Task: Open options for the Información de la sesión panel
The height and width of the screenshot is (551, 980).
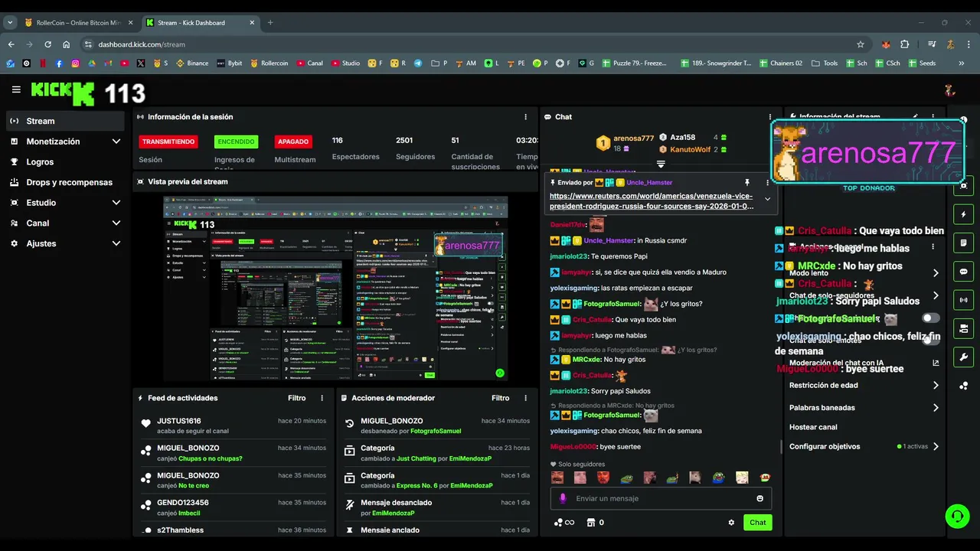Action: coord(525,117)
